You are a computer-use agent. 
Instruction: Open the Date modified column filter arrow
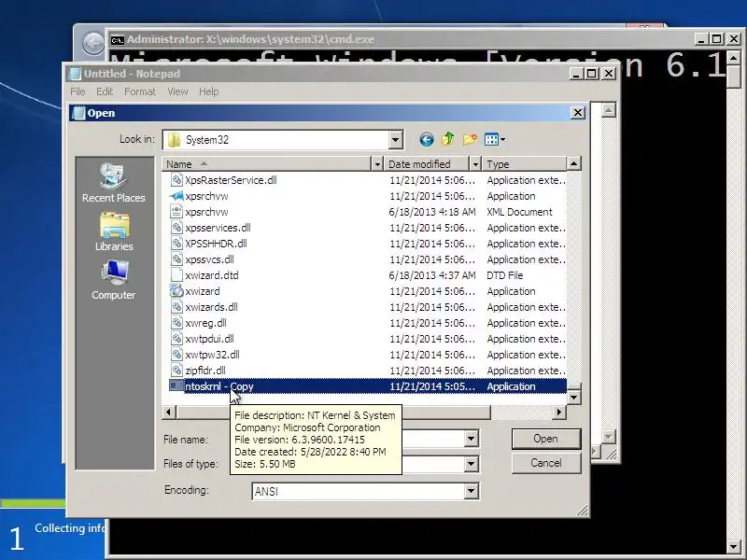click(475, 164)
